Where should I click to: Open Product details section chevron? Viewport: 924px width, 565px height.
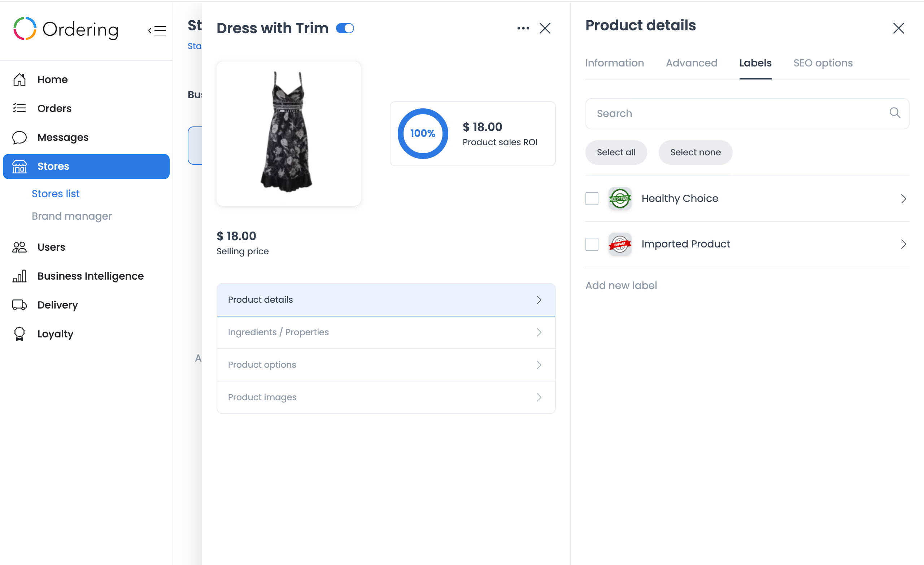pyautogui.click(x=539, y=299)
